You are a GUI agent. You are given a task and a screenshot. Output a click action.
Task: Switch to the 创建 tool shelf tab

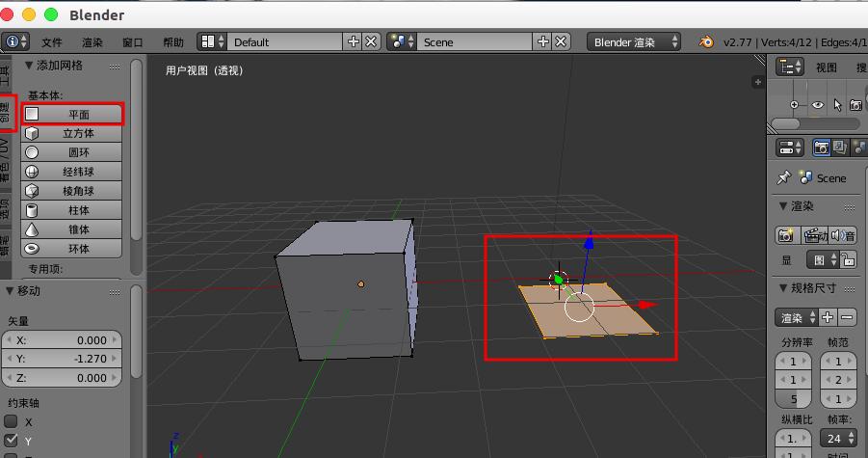click(5, 113)
